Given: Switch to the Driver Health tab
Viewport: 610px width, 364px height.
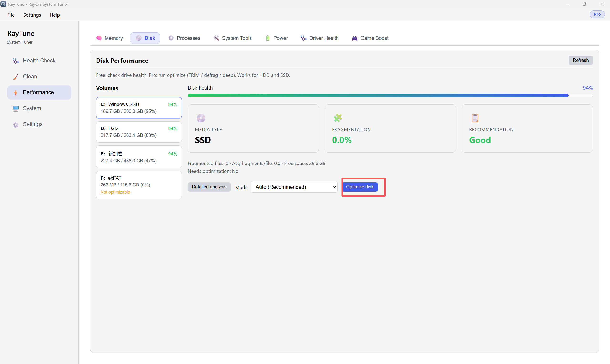Looking at the screenshot, I should coord(320,38).
